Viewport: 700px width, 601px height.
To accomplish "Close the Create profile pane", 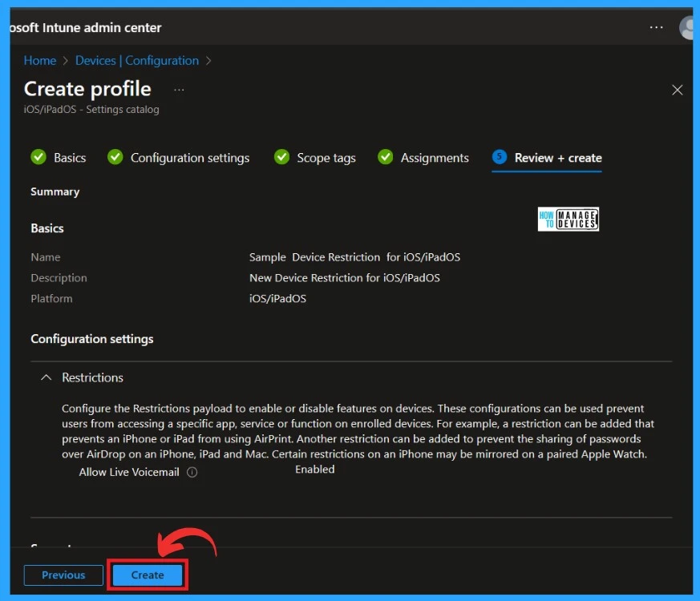I will pyautogui.click(x=677, y=90).
